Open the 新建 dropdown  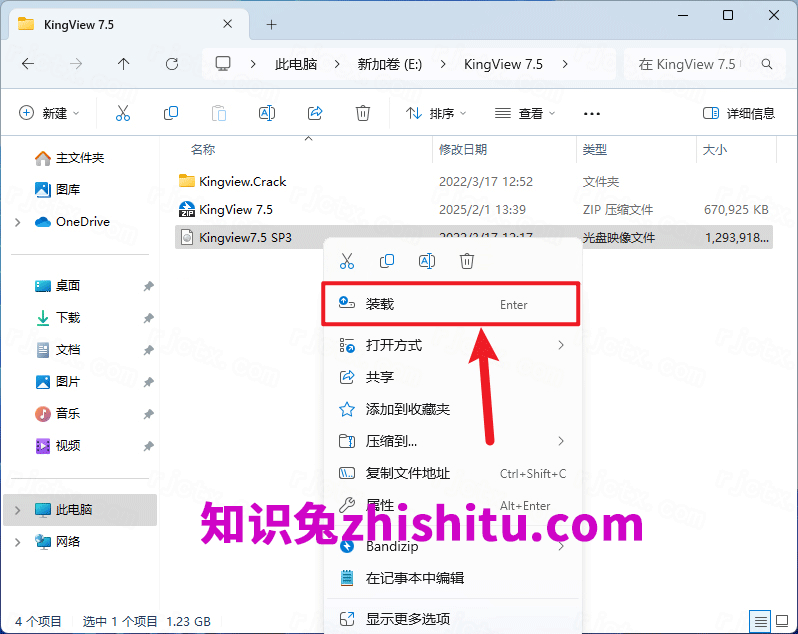(x=49, y=113)
